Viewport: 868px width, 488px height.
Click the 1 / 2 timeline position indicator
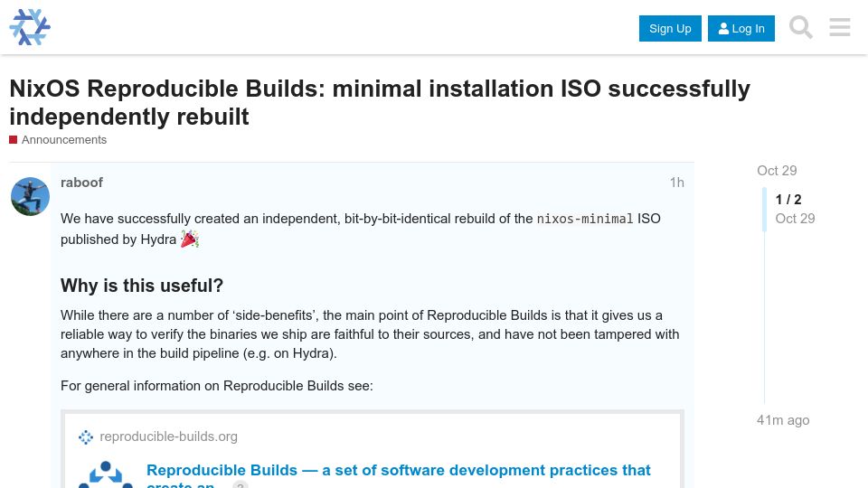pyautogui.click(x=788, y=200)
